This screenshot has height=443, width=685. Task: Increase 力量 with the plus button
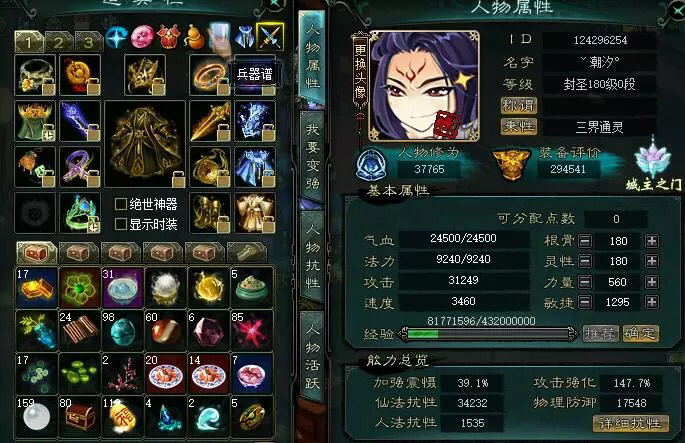point(652,282)
